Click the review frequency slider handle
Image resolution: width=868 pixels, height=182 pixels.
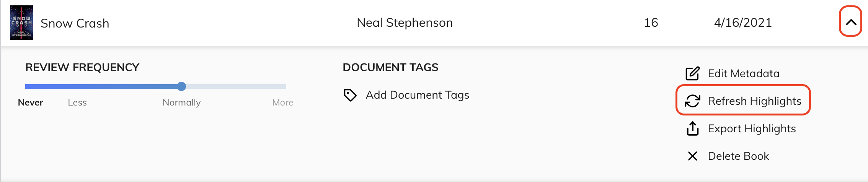pos(182,86)
